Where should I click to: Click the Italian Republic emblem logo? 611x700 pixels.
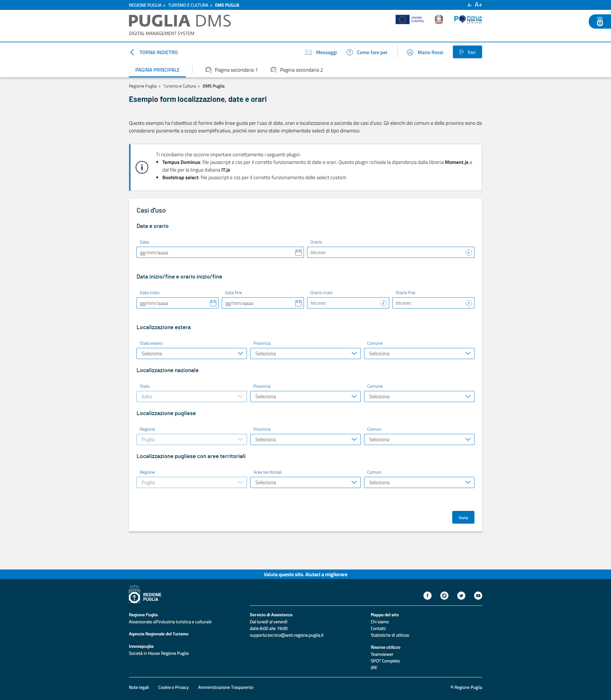pos(439,19)
